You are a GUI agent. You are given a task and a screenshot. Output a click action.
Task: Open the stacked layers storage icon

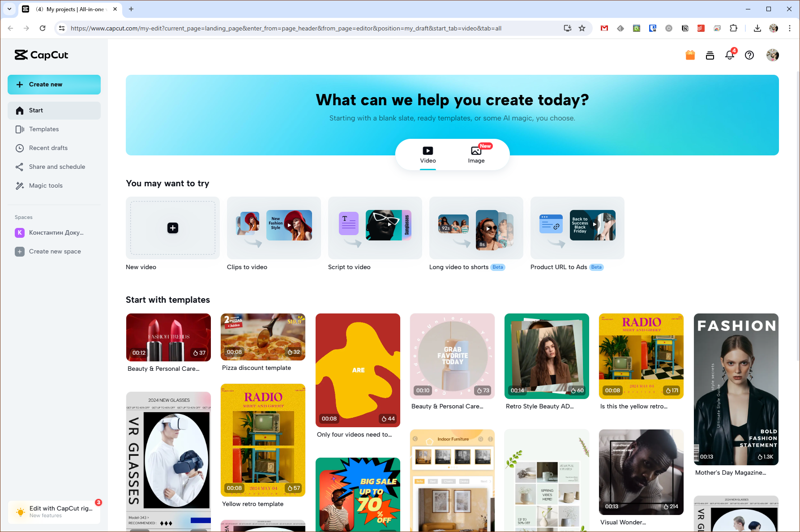click(x=710, y=56)
